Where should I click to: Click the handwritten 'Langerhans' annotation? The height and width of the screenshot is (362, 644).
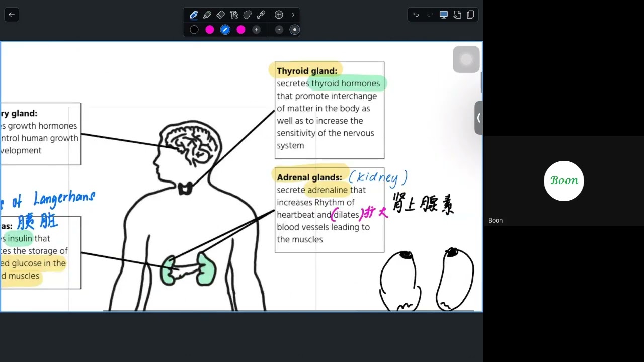[64, 198]
